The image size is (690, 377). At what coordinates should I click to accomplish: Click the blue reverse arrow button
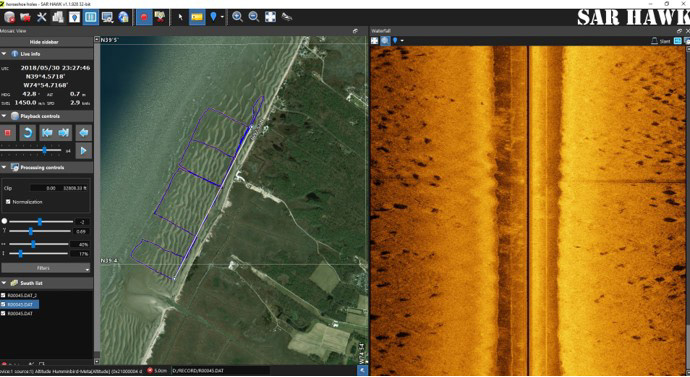coord(84,133)
